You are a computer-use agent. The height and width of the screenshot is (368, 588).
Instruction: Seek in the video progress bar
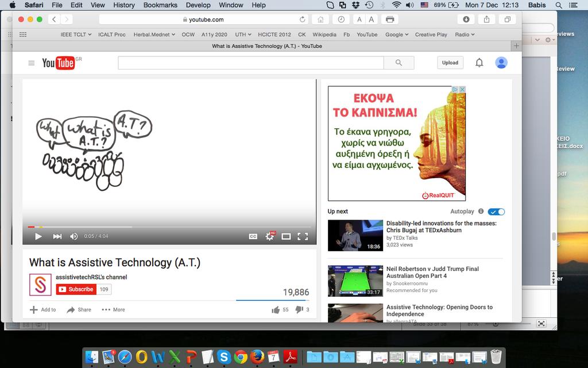(169, 227)
